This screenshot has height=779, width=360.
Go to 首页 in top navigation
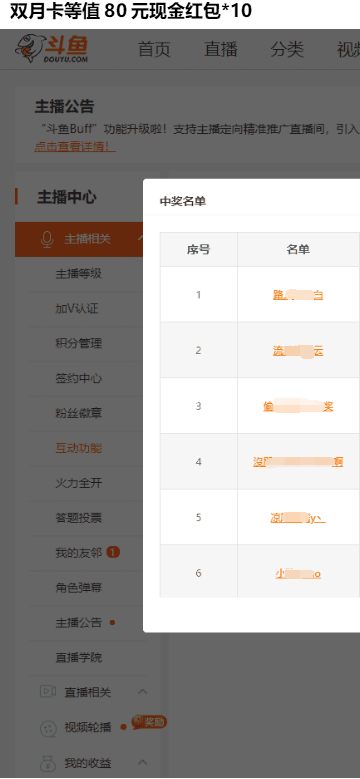point(154,49)
